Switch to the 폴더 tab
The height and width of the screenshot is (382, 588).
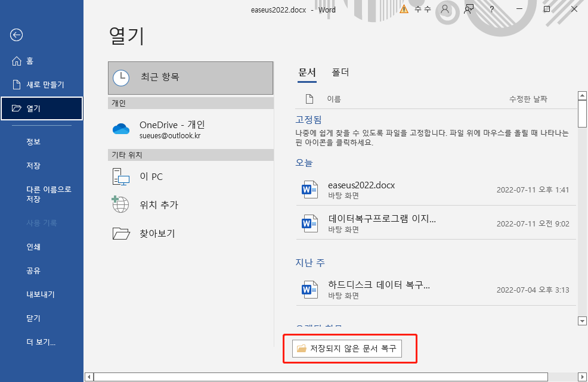click(x=340, y=72)
